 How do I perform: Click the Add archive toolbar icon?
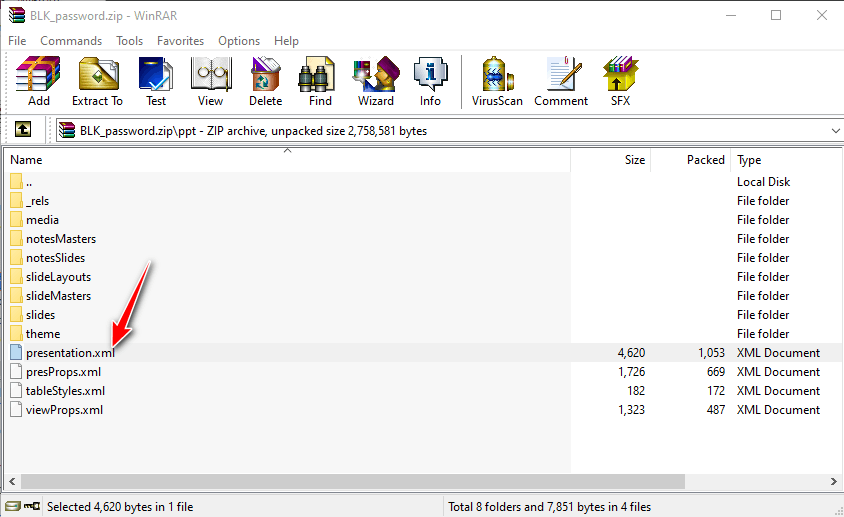pyautogui.click(x=39, y=81)
